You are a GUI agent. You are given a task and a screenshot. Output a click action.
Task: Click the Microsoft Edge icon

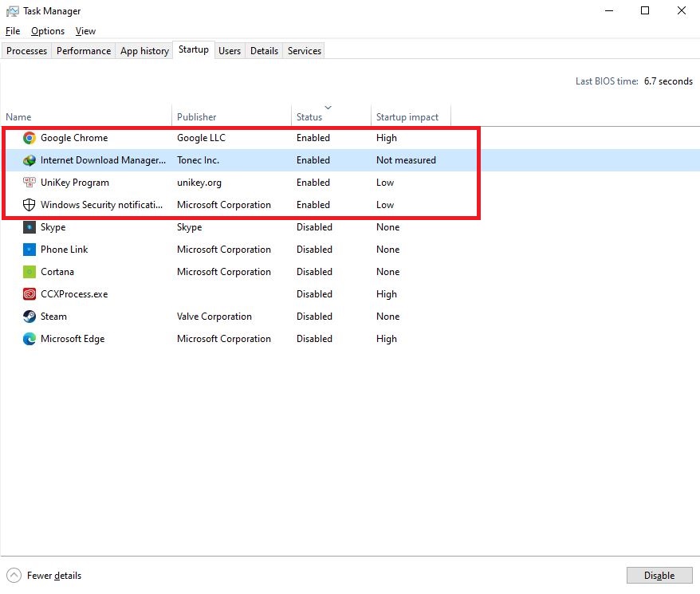[x=29, y=339]
